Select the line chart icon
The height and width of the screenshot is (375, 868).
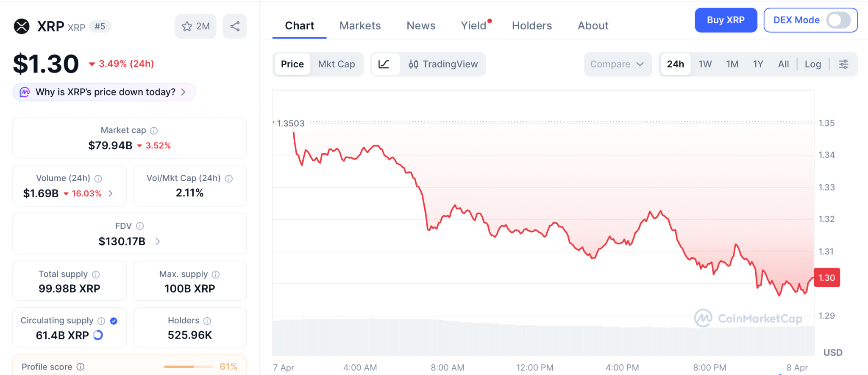(x=384, y=64)
